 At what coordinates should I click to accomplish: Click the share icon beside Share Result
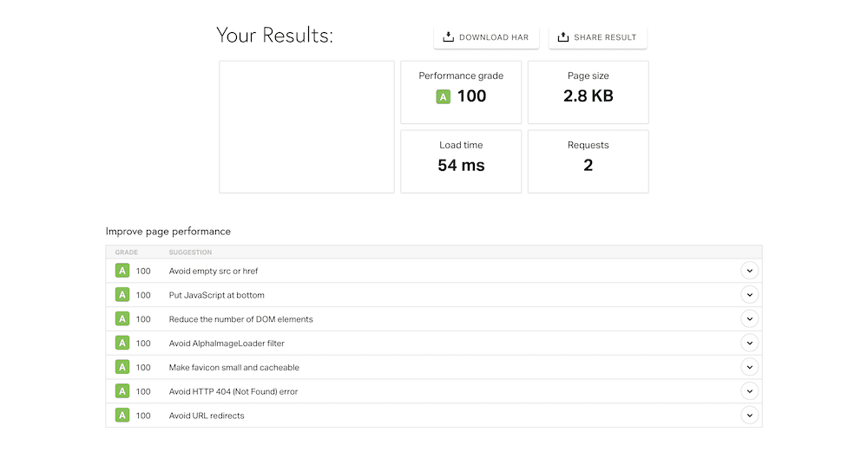563,37
